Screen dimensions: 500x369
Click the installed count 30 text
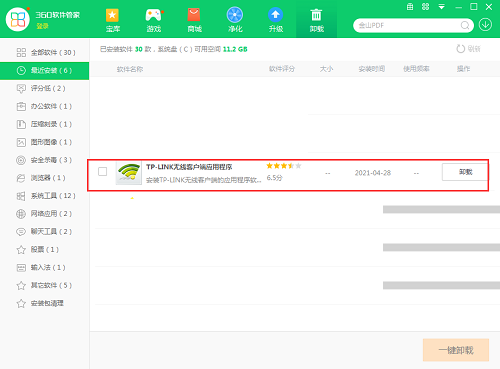click(139, 49)
